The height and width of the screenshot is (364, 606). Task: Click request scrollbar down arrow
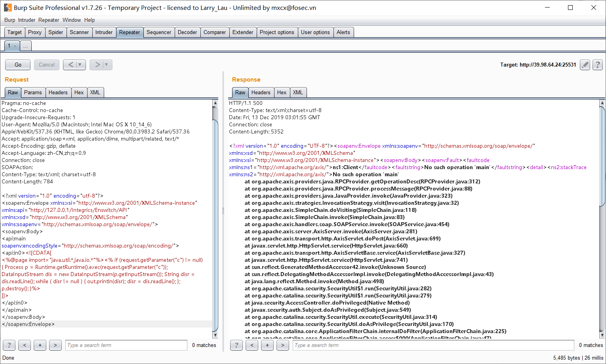215,335
